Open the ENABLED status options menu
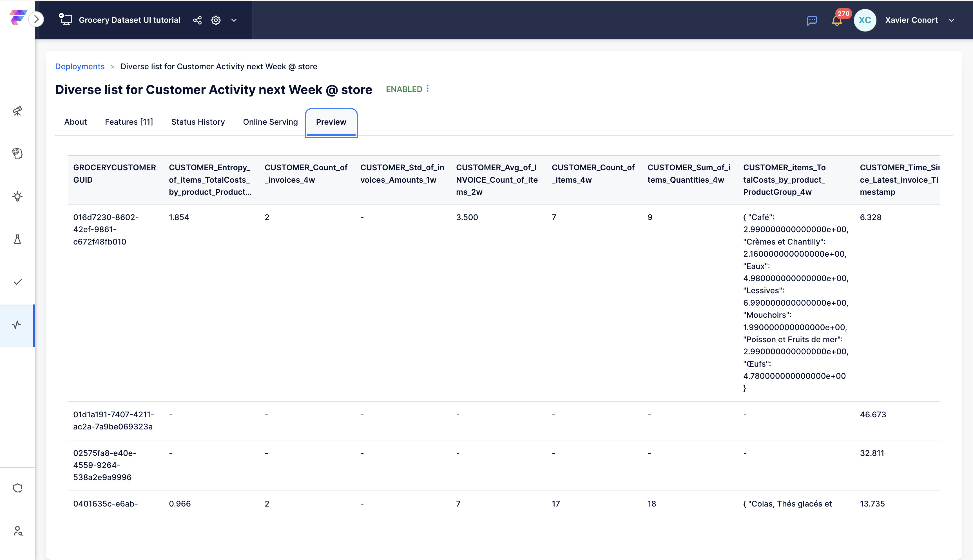 click(428, 89)
